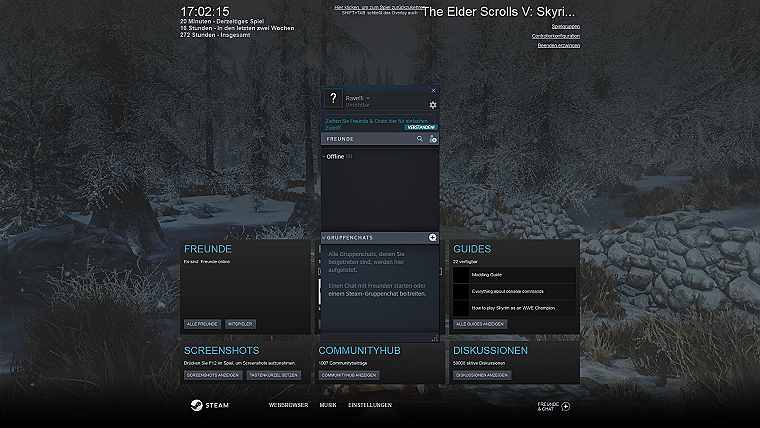This screenshot has height=428, width=760.
Task: Open Freunde & Chat icon at bottom right
Action: (x=566, y=407)
